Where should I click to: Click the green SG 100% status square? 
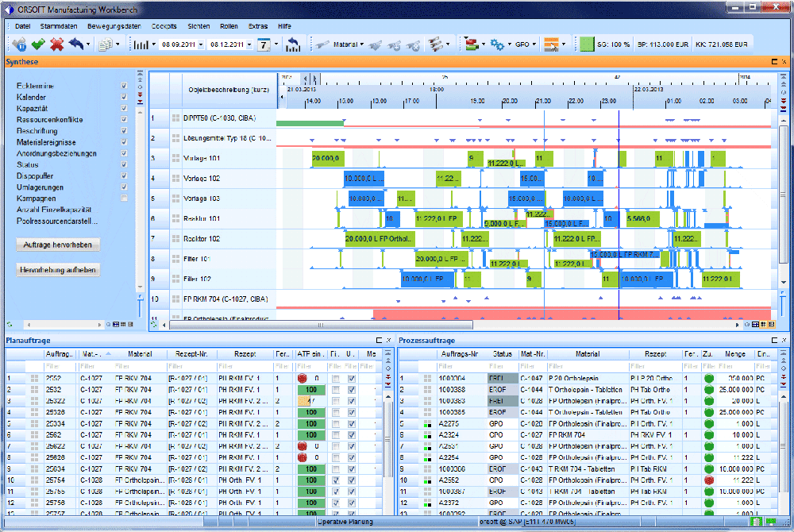[x=586, y=44]
